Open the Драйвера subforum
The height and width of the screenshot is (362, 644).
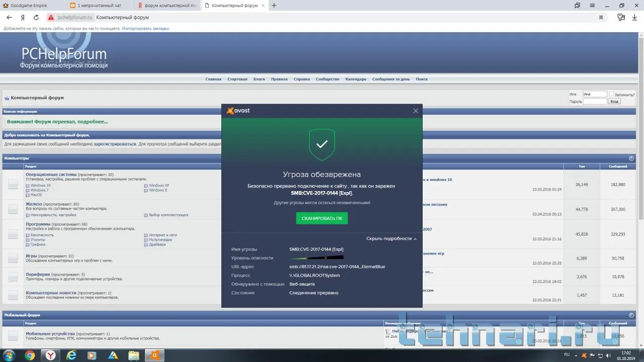pyautogui.click(x=157, y=244)
